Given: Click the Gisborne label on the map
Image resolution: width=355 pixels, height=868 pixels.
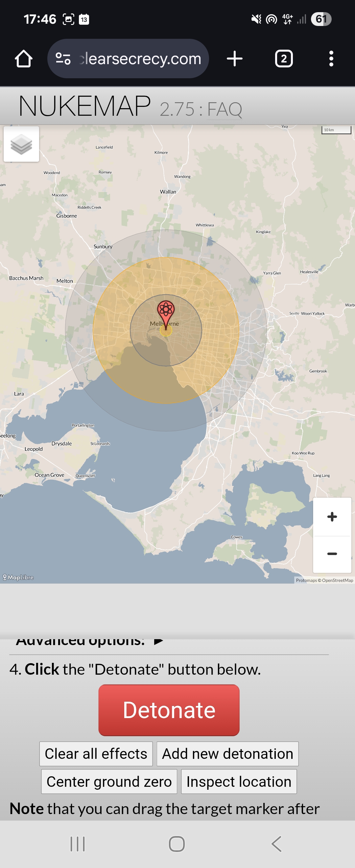Looking at the screenshot, I should click(x=67, y=216).
